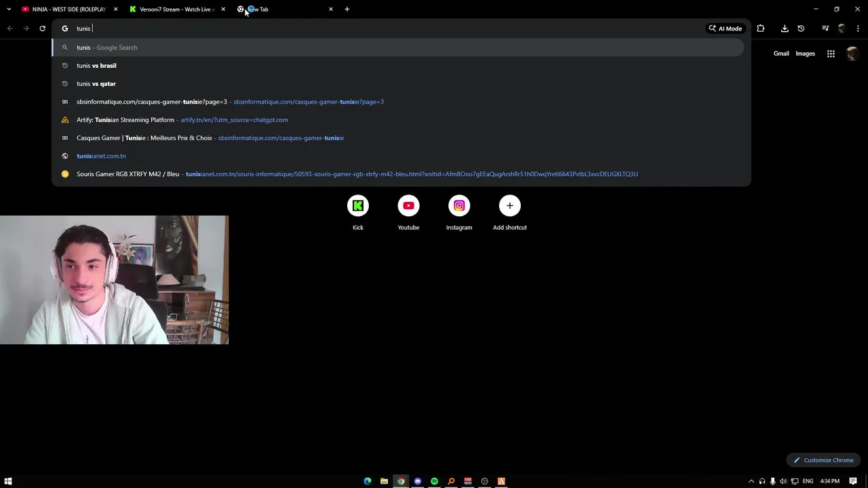
Task: Show hidden system tray icons
Action: click(x=751, y=481)
